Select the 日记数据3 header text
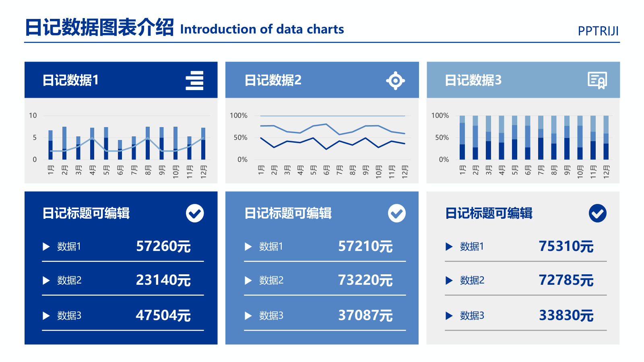Image resolution: width=644 pixels, height=362 pixels. [473, 80]
